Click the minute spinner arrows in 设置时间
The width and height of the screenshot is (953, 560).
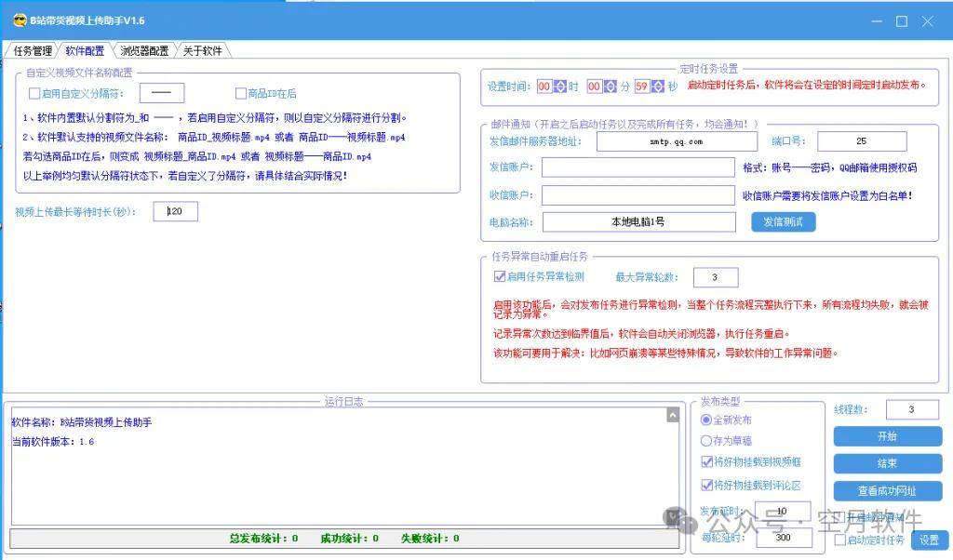pos(611,87)
